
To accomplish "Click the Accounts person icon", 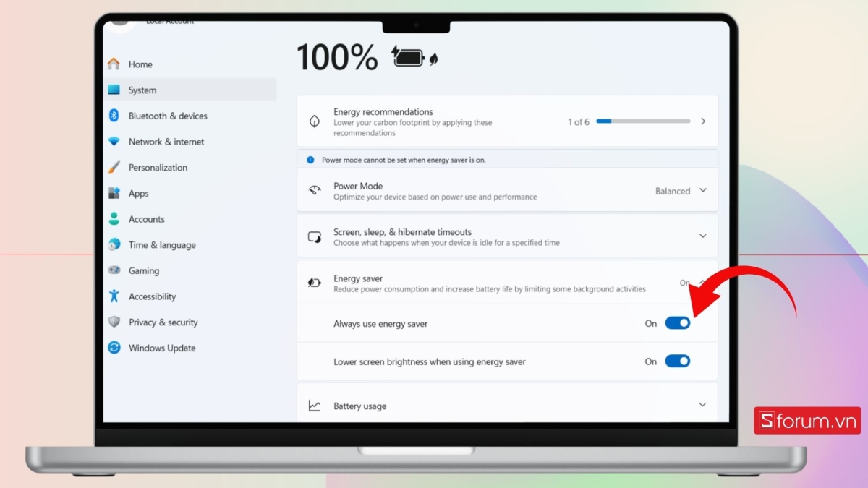I will pos(114,218).
